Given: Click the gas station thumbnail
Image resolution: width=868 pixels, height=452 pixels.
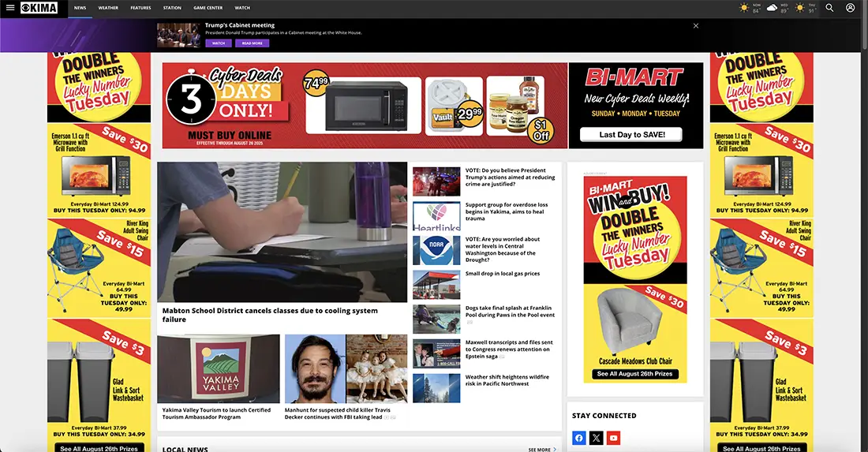Looking at the screenshot, I should (436, 285).
